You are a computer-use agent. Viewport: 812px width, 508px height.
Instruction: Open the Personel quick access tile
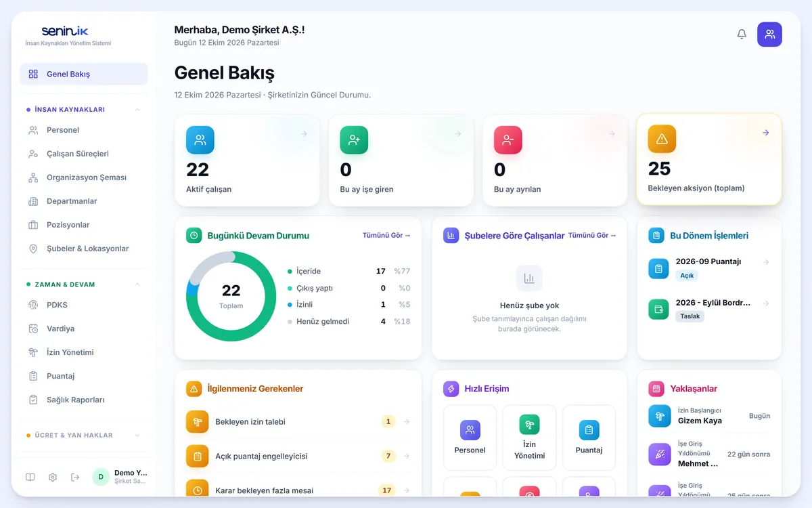click(x=470, y=438)
